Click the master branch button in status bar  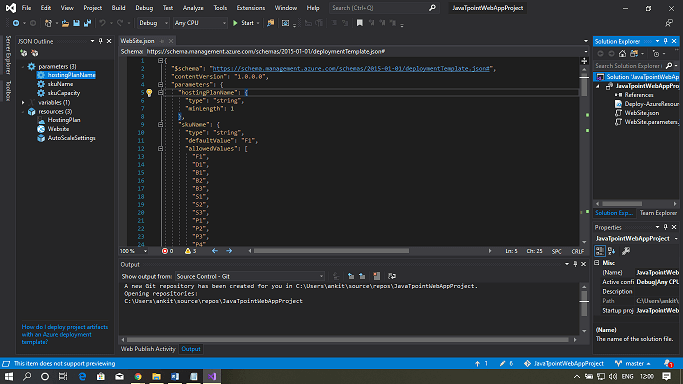coord(633,364)
